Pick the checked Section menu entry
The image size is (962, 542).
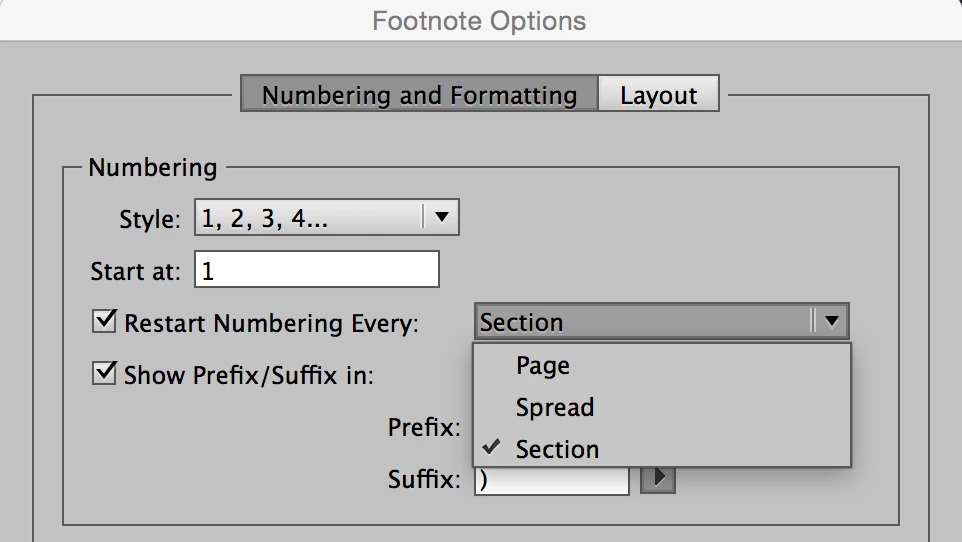557,450
